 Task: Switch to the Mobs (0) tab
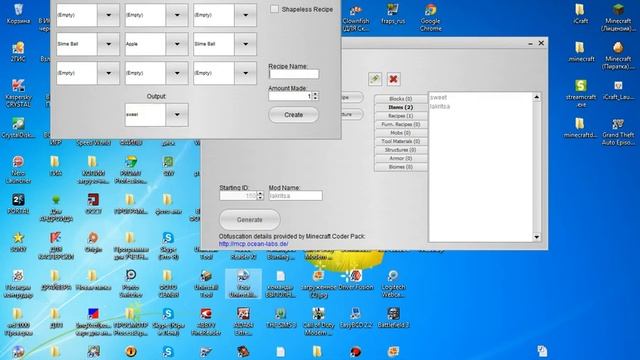coord(400,133)
